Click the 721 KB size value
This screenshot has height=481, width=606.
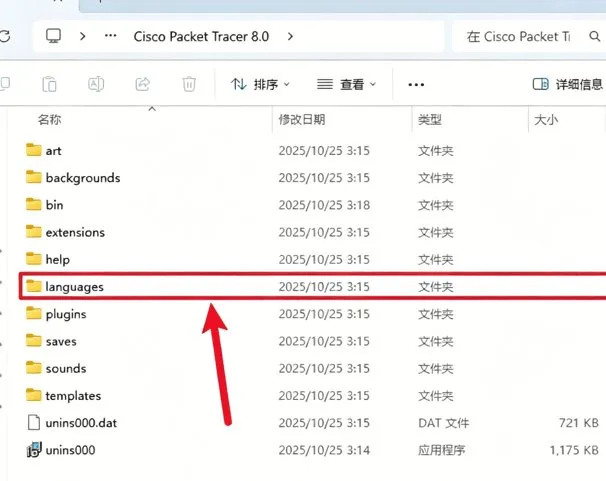(x=579, y=423)
